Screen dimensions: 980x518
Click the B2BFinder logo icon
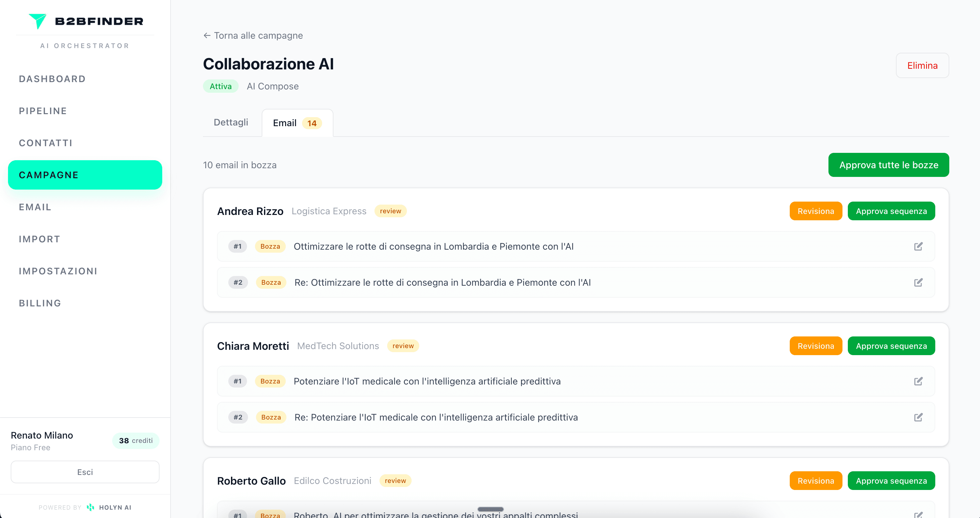click(x=38, y=21)
